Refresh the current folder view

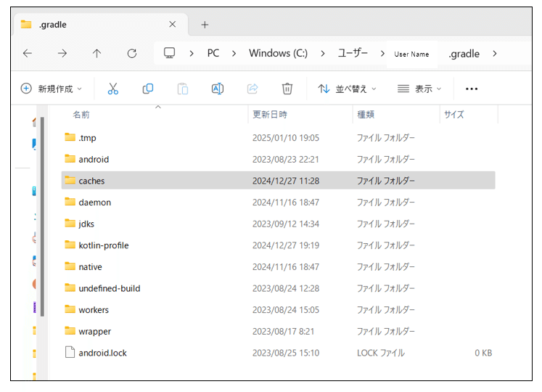[x=132, y=53]
